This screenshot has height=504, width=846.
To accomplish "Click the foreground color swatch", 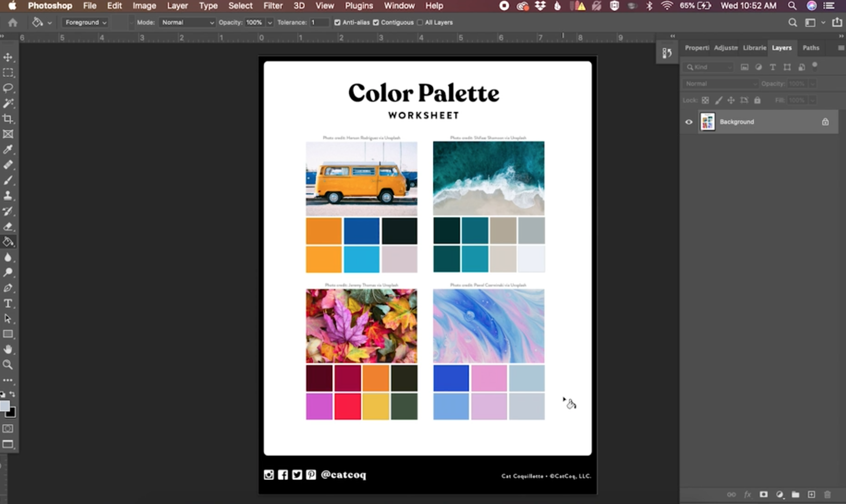I will click(5, 406).
